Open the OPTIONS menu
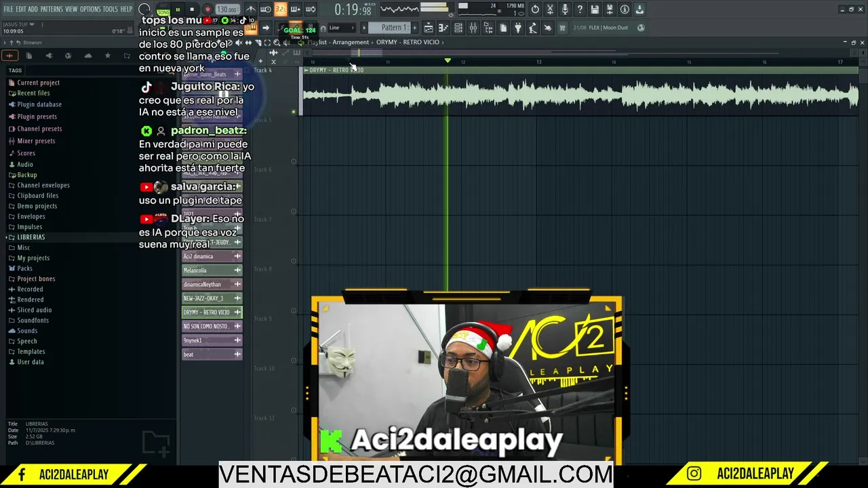Screen dimensions: 868x488 click(x=90, y=9)
